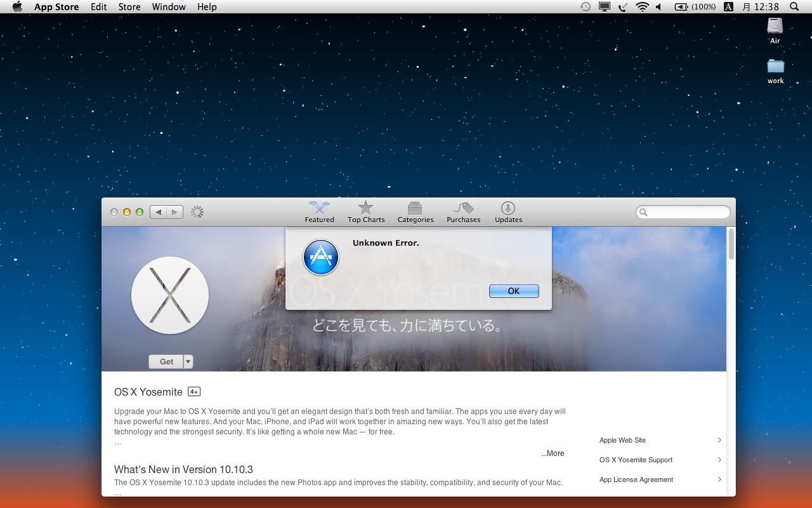Open the Store menu
The height and width of the screenshot is (508, 812).
coord(129,6)
